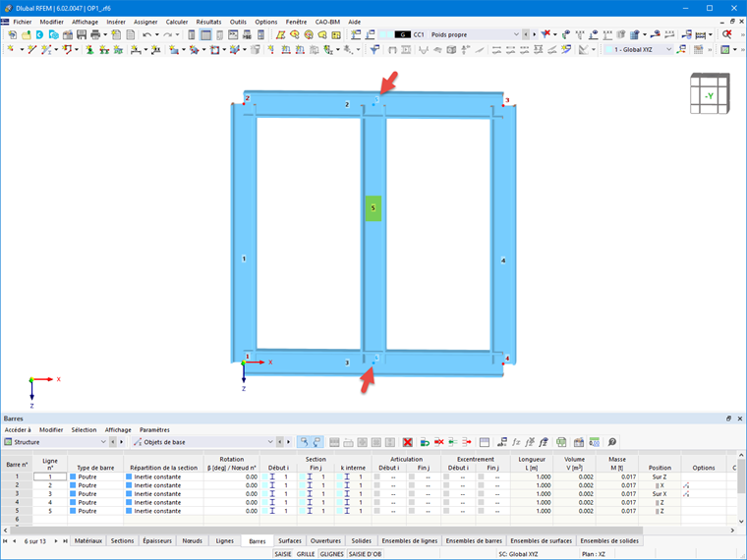Open the Fichier menu
This screenshot has height=560, width=747.
(23, 22)
